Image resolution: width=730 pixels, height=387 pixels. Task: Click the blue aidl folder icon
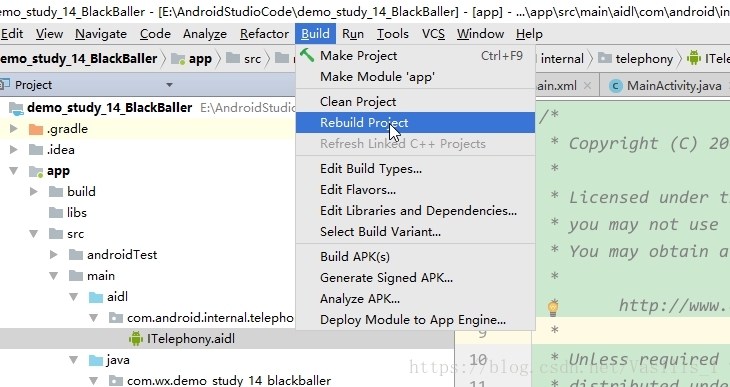tap(96, 297)
